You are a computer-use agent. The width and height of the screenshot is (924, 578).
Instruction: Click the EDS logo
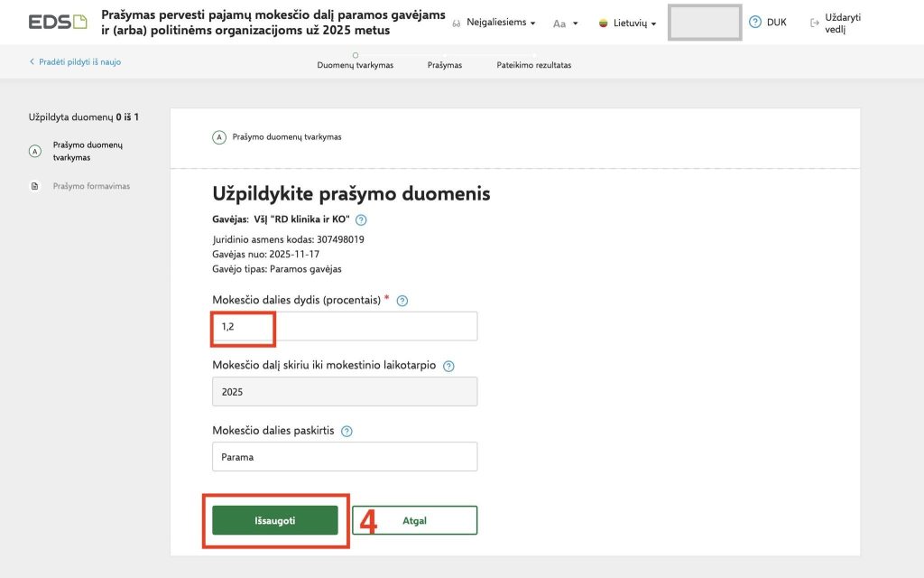[x=58, y=22]
